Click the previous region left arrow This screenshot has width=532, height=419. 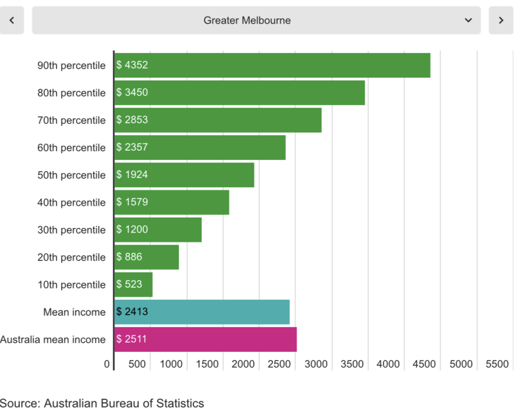[x=12, y=21]
